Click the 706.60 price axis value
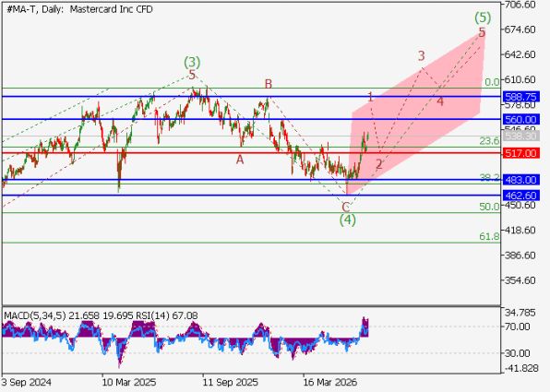Viewport: 550px width, 392px height. [x=520, y=5]
